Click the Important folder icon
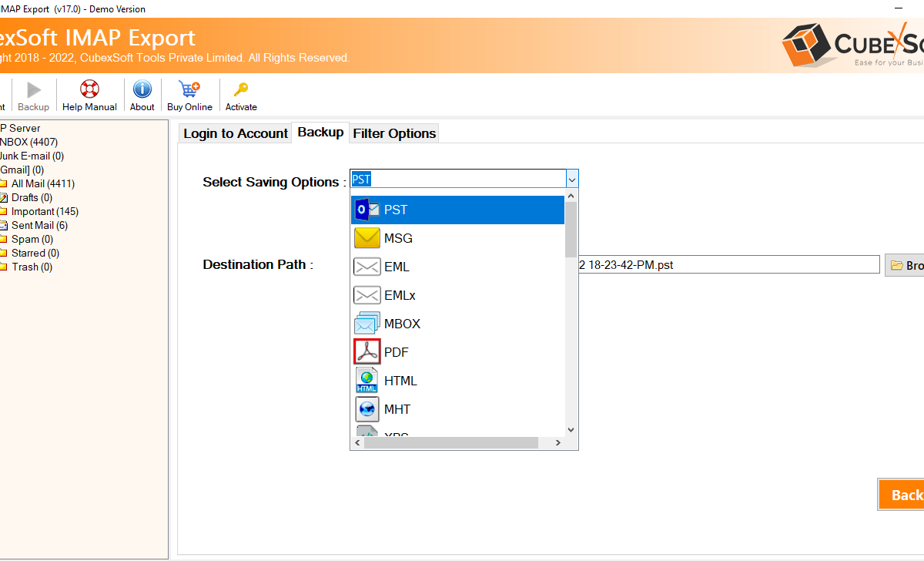The height and width of the screenshot is (561, 924). click(x=4, y=211)
